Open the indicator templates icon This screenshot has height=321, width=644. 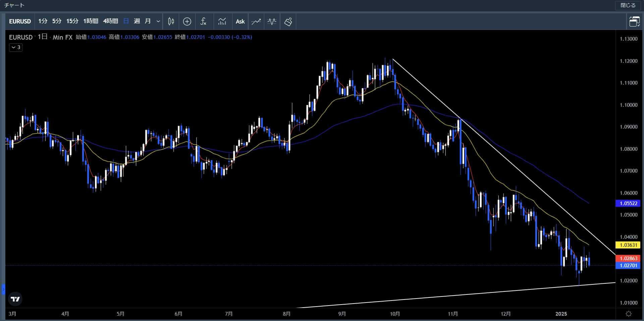(222, 21)
